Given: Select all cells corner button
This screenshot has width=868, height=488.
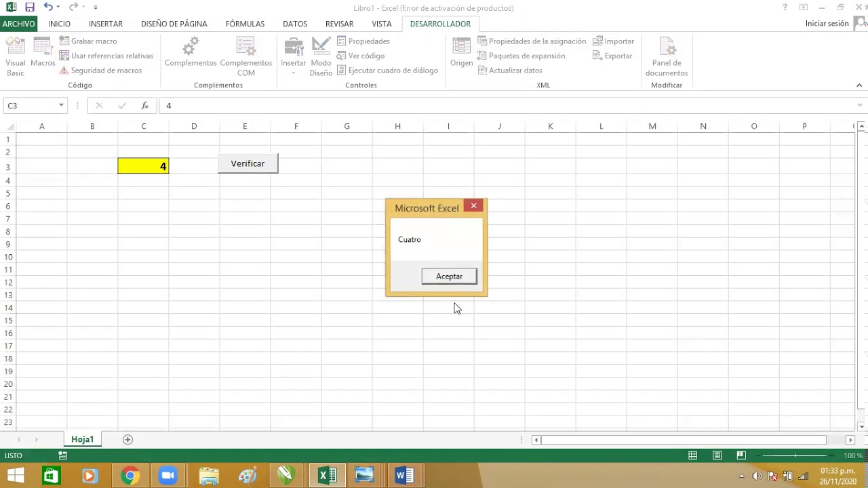Looking at the screenshot, I should tap(8, 126).
